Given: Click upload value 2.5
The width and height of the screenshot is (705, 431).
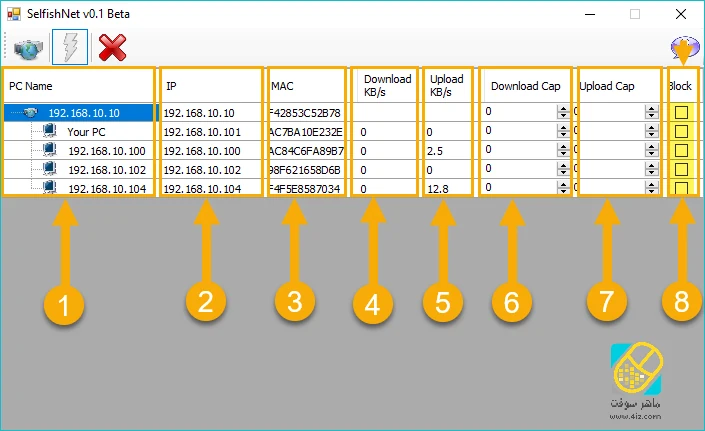Looking at the screenshot, I should [435, 151].
